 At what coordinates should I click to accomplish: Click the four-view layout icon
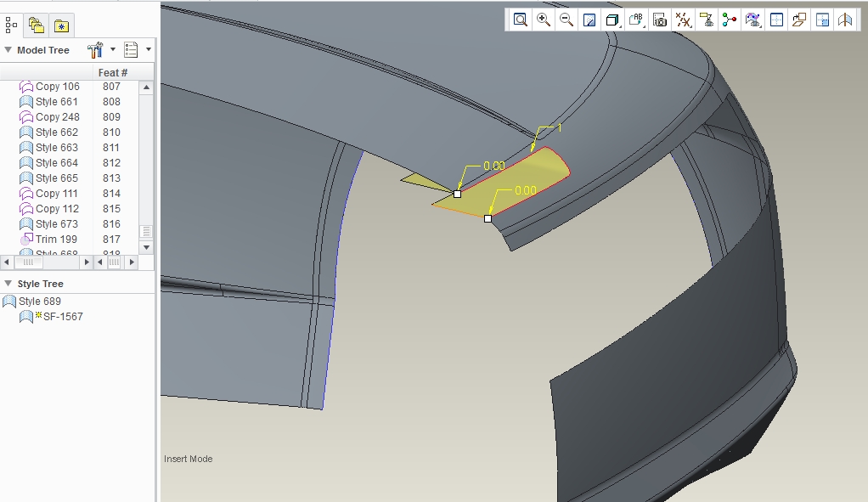(x=823, y=20)
